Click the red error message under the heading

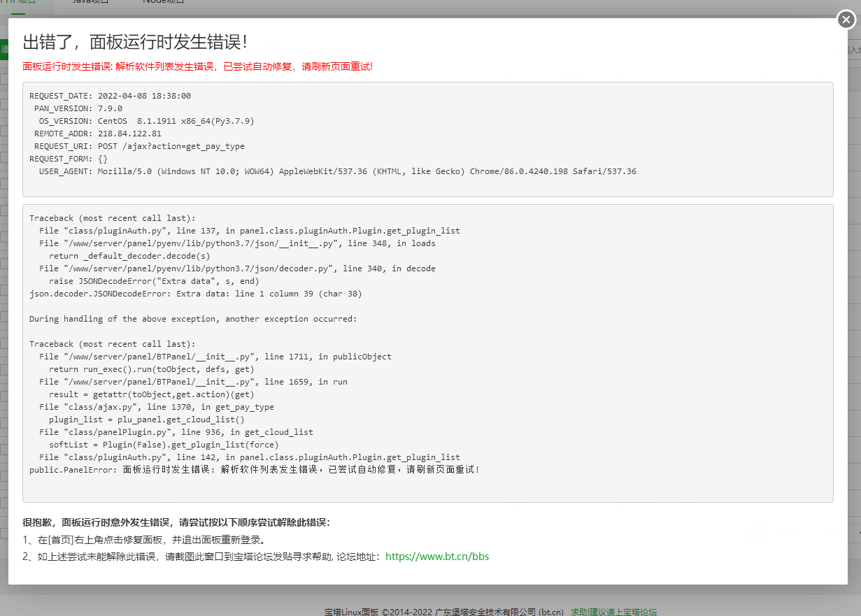pos(198,67)
